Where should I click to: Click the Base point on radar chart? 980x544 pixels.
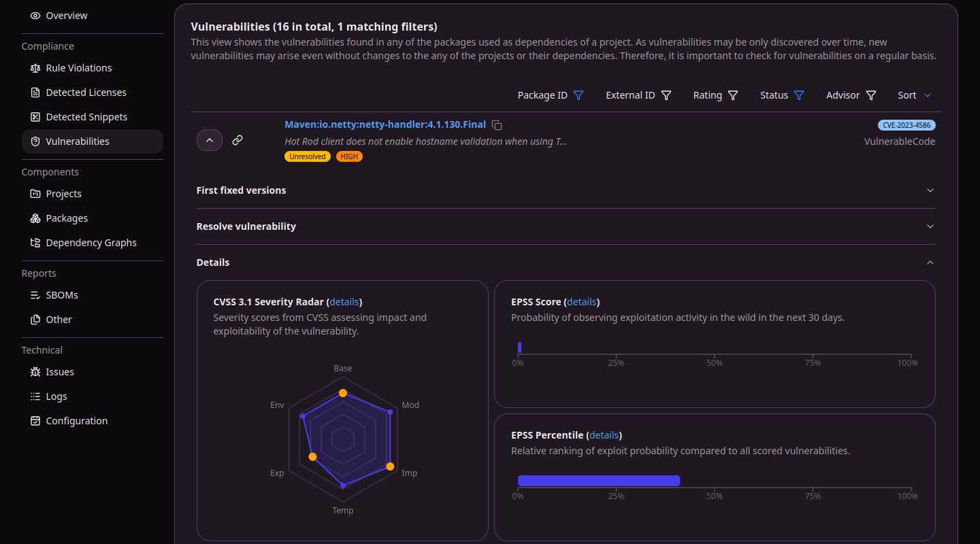point(343,393)
